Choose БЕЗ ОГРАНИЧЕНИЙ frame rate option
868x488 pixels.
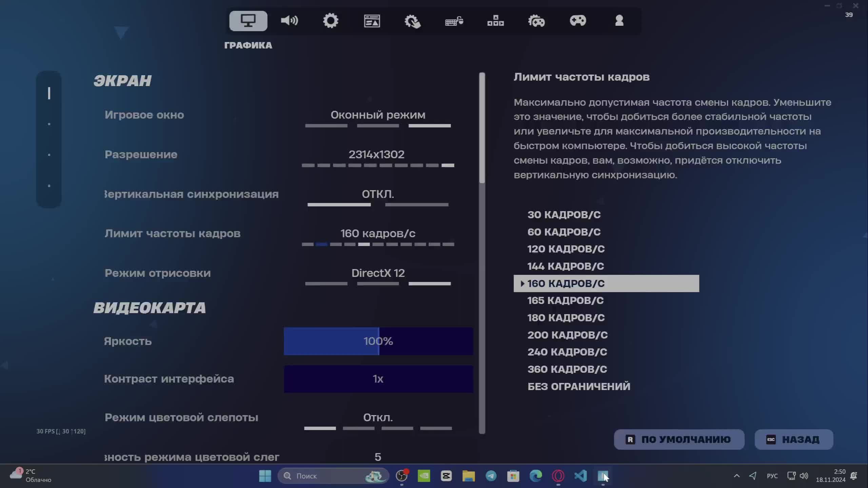[x=579, y=386]
